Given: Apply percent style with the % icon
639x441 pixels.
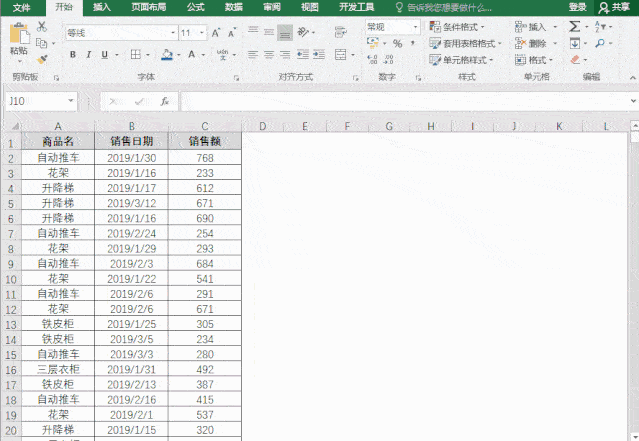Looking at the screenshot, I should pyautogui.click(x=397, y=43).
